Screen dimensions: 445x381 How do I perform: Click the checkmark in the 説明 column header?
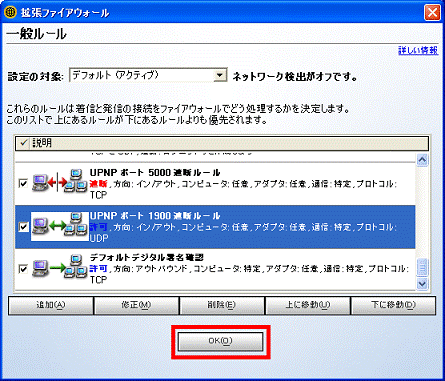coord(23,143)
